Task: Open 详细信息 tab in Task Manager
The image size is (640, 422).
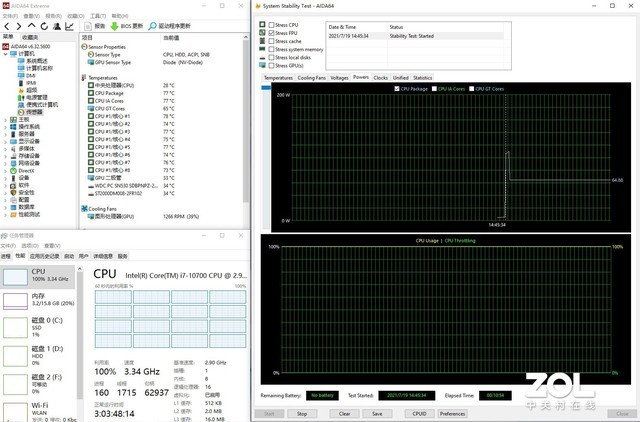Action: [x=103, y=256]
